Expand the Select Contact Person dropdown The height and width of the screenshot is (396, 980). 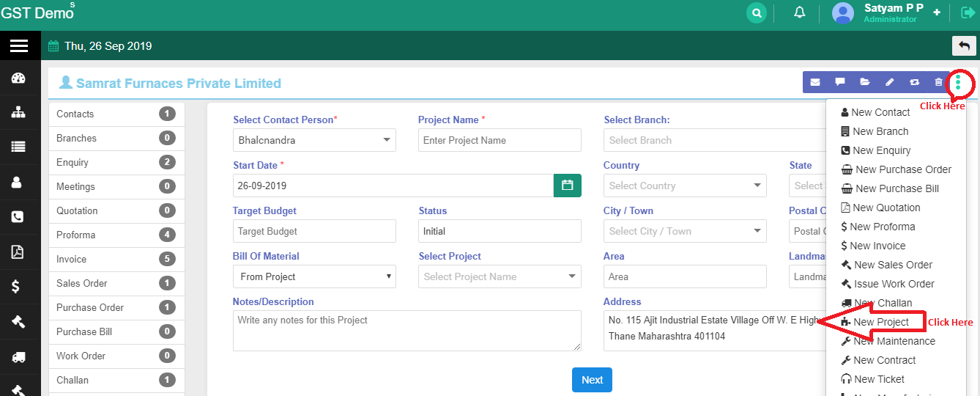[314, 140]
